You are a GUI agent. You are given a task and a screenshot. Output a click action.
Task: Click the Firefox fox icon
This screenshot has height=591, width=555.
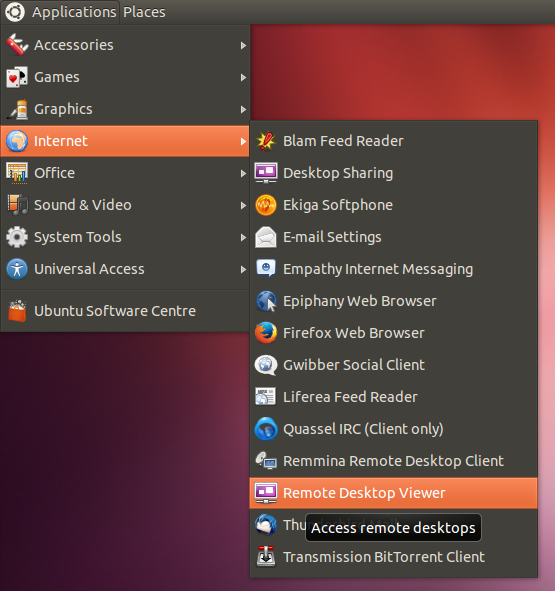[266, 333]
